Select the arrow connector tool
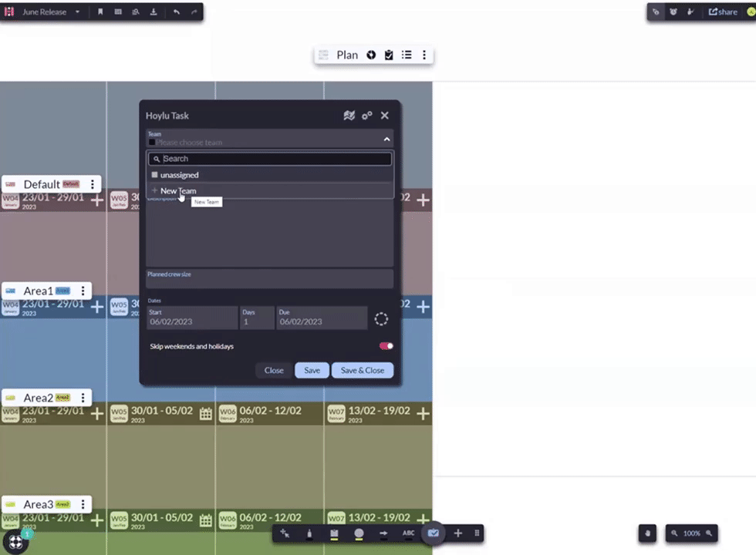Viewport: 756px width, 555px height. pos(384,533)
